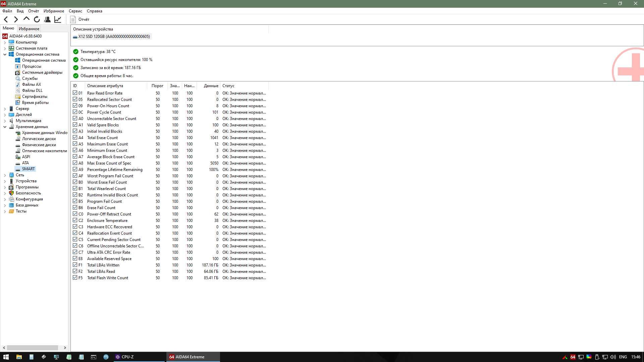
Task: Toggle checkbox for Percentage Lifetime Remaining
Action: pyautogui.click(x=75, y=169)
